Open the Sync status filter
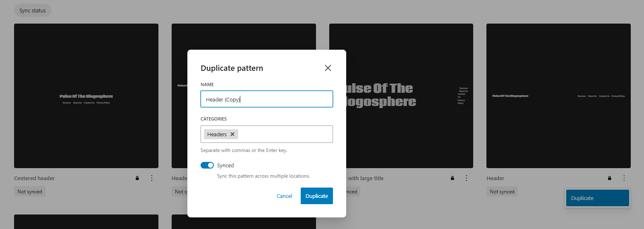The width and height of the screenshot is (644, 229). pyautogui.click(x=33, y=10)
